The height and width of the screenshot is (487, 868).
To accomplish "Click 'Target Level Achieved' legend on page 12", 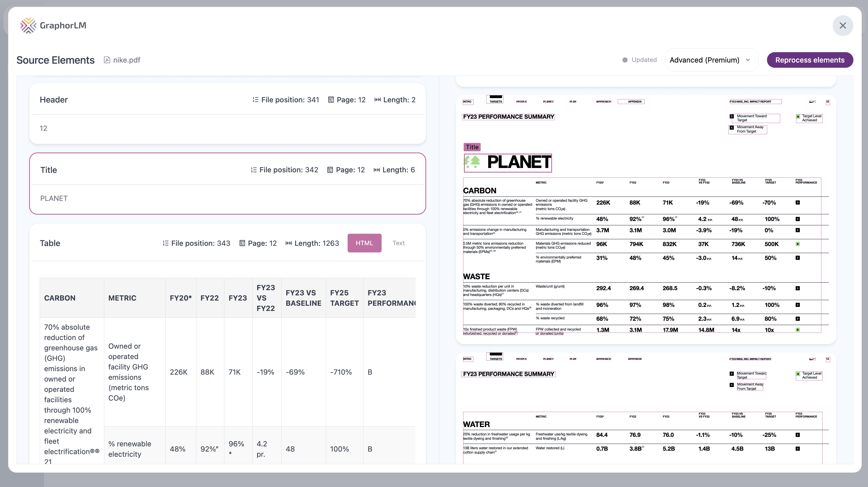I will click(809, 118).
